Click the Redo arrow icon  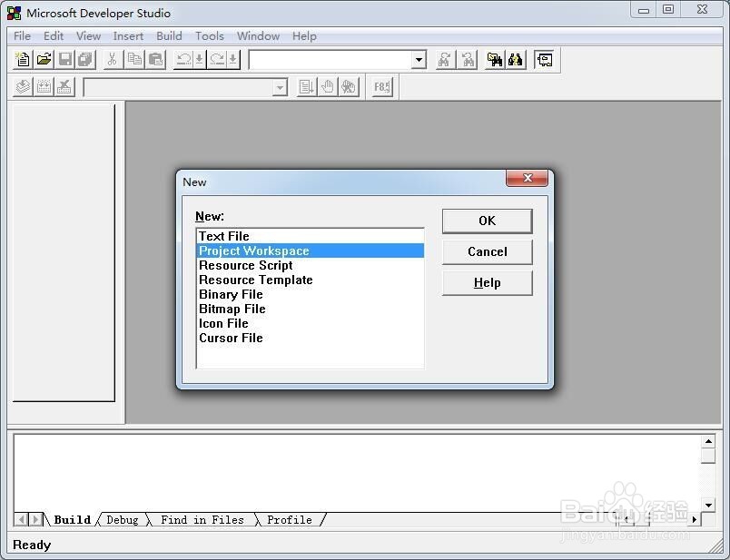(x=217, y=60)
